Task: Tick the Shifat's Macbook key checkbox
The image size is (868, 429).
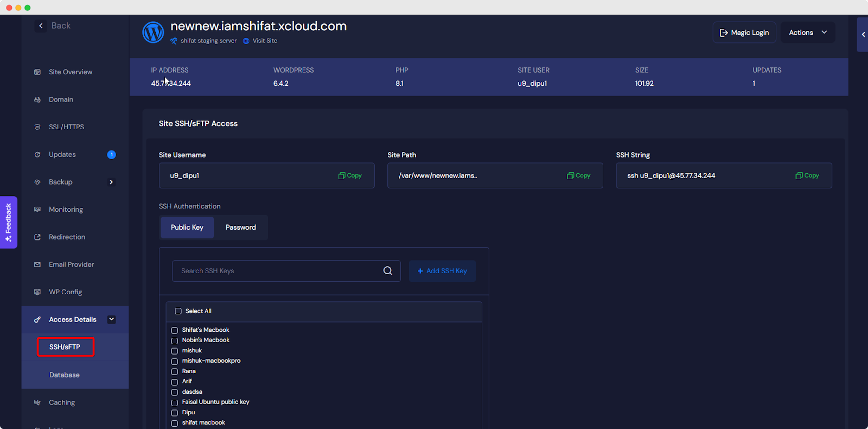Action: click(175, 330)
